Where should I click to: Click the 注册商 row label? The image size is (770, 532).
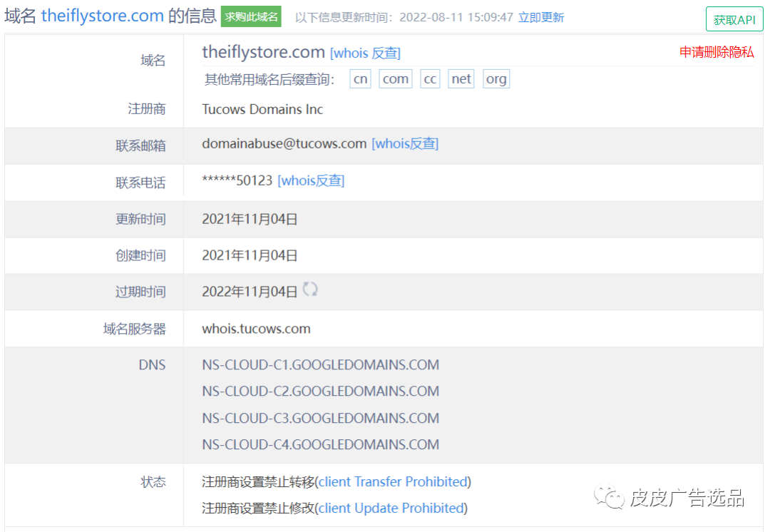(x=147, y=108)
